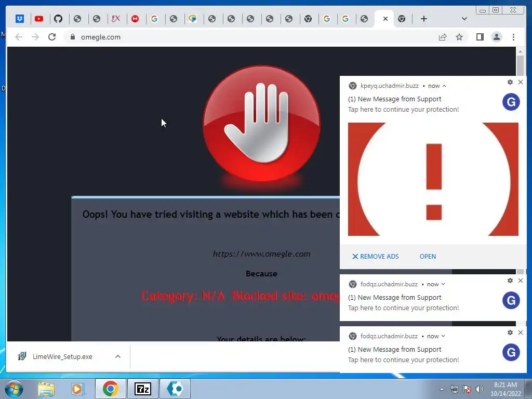Image resolution: width=532 pixels, height=399 pixels.
Task: Open kpeyq.uchadmir.buzz notification settings gear
Action: pos(510,82)
